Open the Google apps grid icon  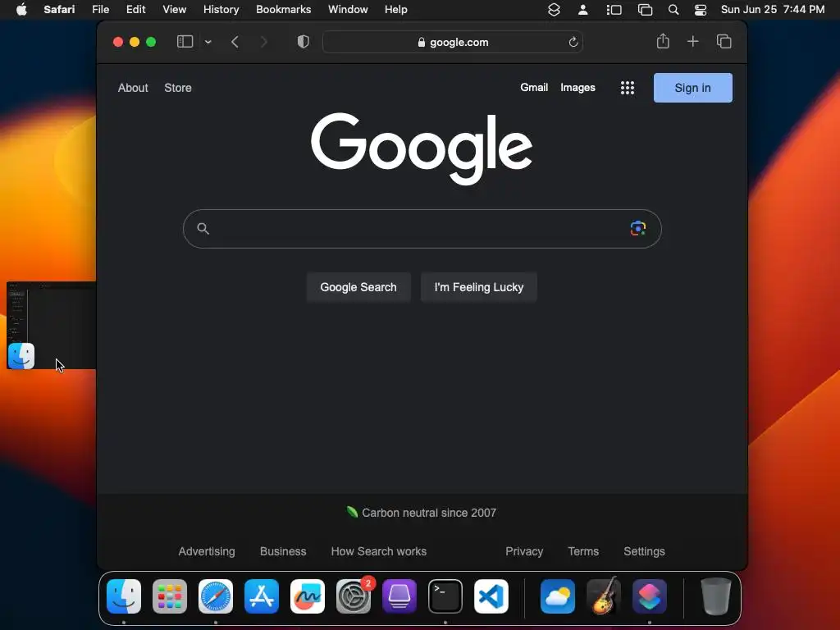(628, 88)
